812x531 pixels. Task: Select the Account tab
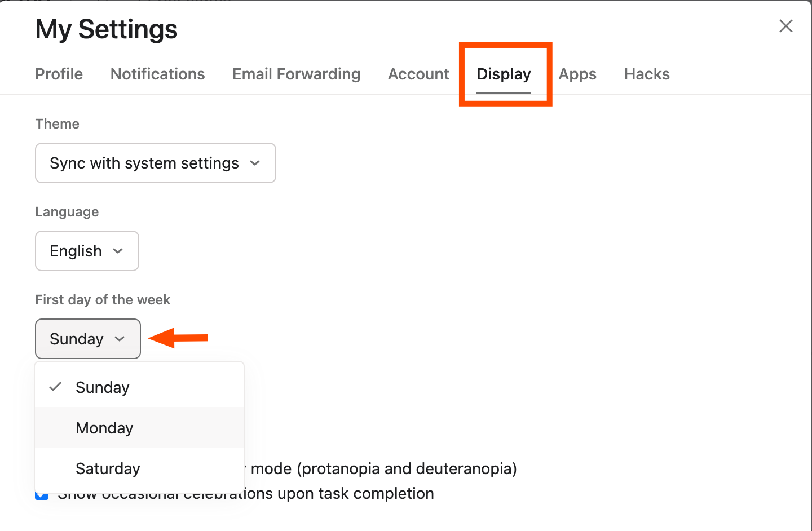tap(418, 74)
